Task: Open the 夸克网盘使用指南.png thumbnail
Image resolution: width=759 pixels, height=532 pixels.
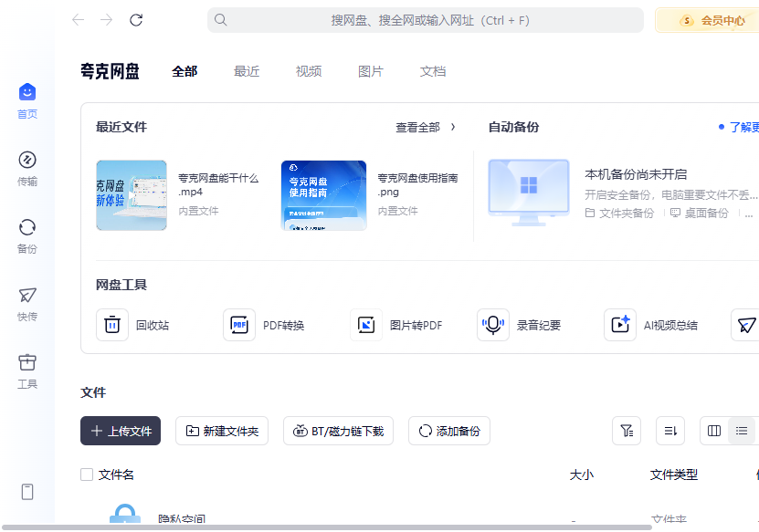Action: tap(324, 195)
